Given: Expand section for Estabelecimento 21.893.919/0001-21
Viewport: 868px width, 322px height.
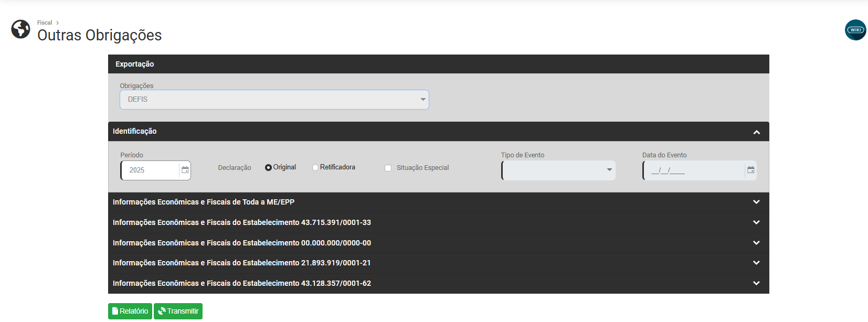Looking at the screenshot, I should (756, 263).
